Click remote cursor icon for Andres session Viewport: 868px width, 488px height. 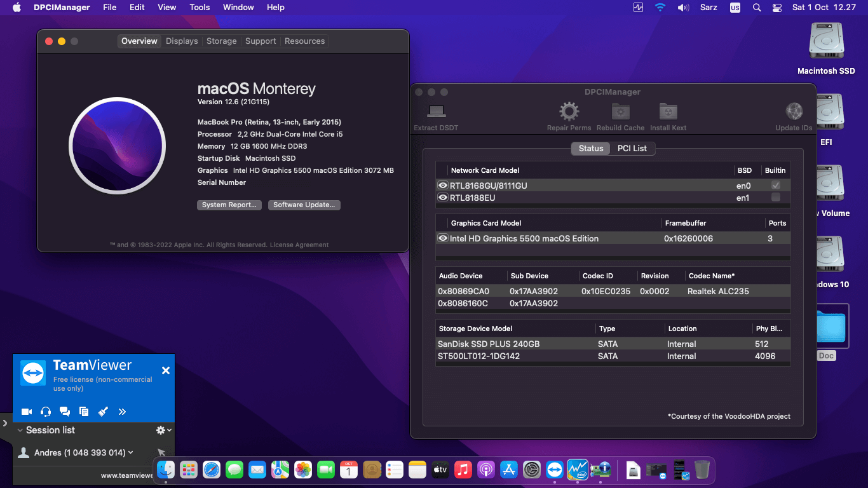point(161,452)
